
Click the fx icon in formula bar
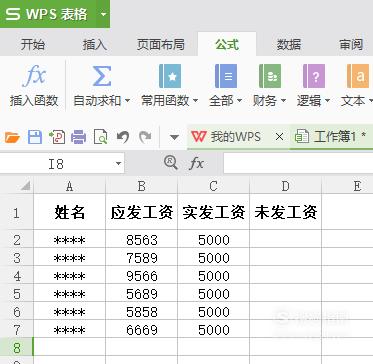[x=196, y=163]
